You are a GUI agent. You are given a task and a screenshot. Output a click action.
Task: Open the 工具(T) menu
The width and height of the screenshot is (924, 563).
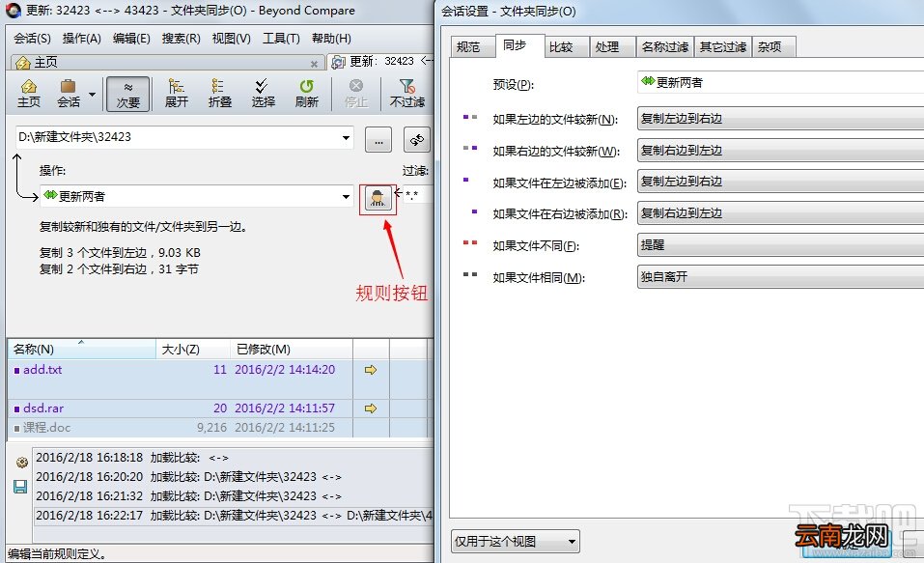pos(281,39)
